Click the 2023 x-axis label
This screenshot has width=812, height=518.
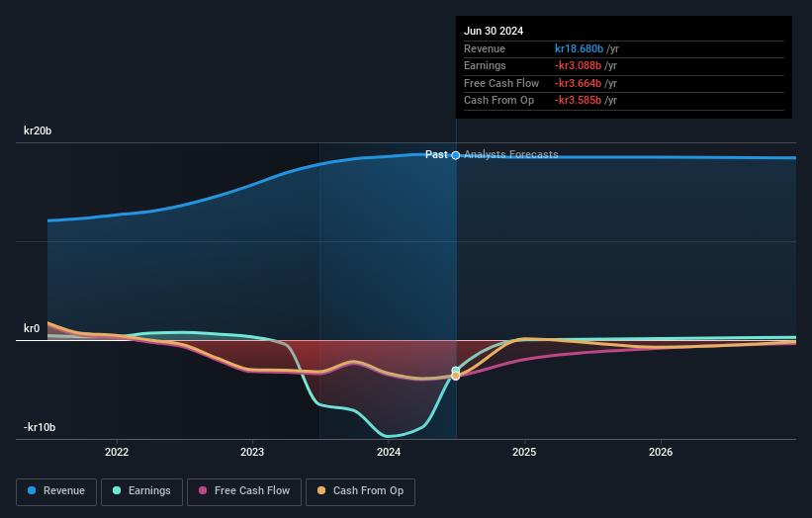point(252,452)
